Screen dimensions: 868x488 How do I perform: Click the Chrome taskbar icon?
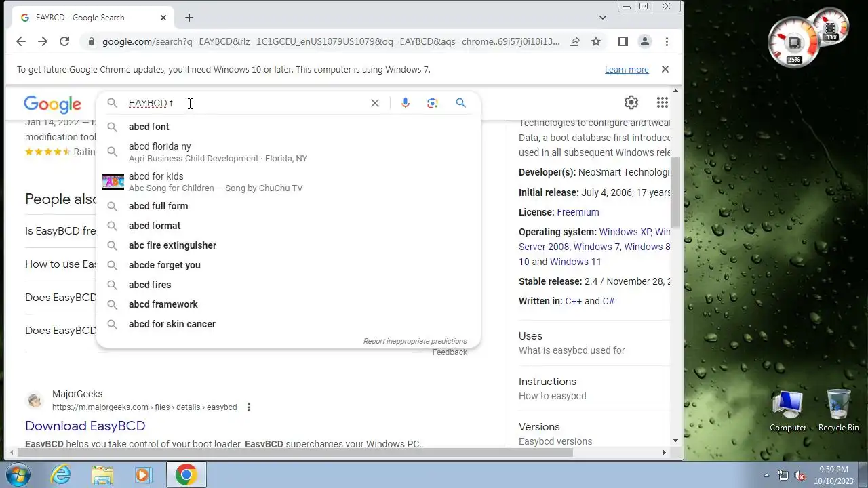(x=186, y=474)
